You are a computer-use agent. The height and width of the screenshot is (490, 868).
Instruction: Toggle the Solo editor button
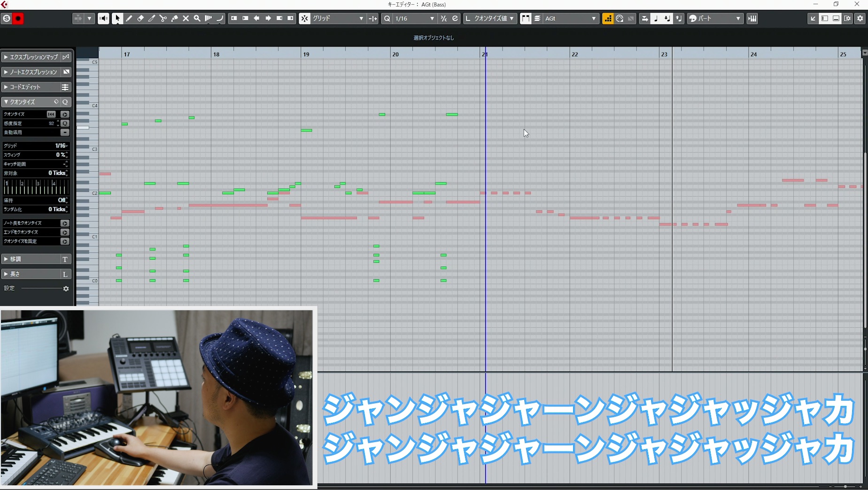point(7,18)
